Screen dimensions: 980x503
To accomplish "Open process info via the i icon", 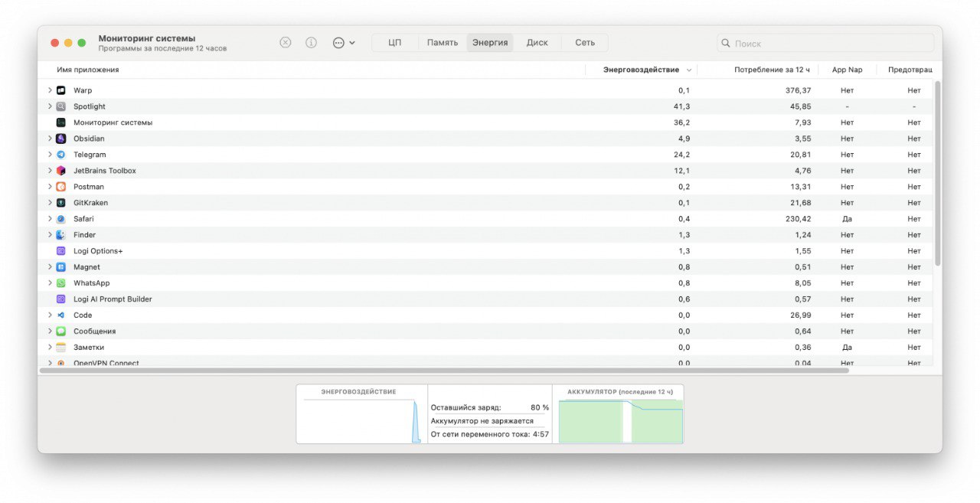I will coord(311,43).
